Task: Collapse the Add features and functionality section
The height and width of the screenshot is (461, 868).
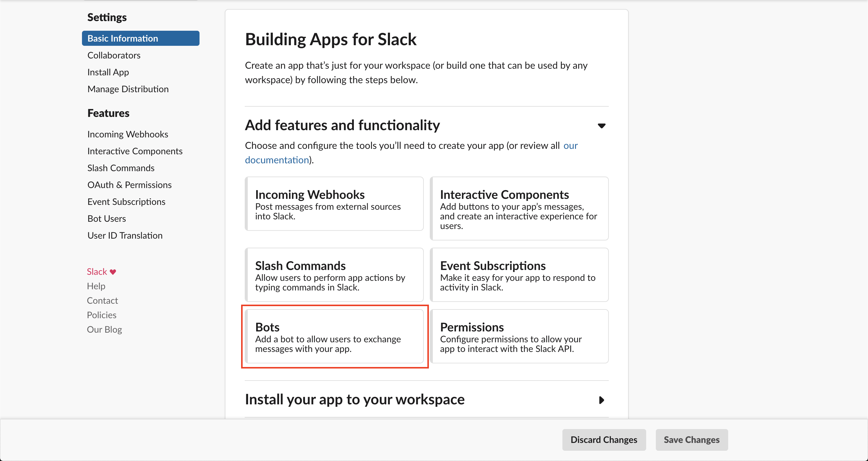Action: coord(601,126)
